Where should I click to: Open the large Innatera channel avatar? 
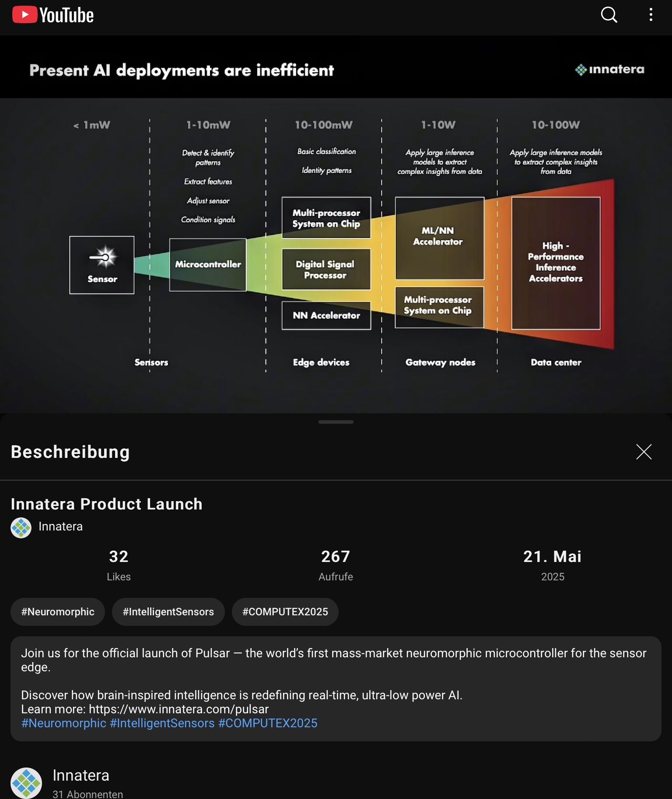[26, 783]
